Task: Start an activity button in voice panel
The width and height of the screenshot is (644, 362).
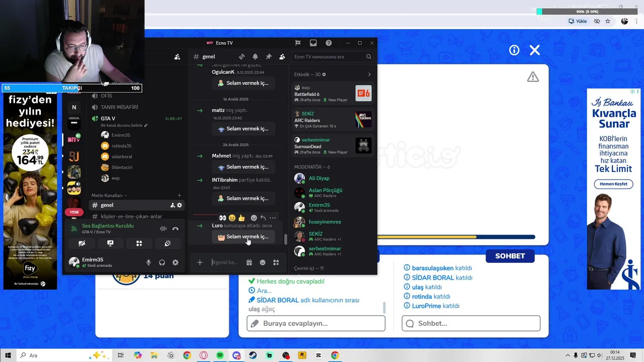Action: pos(139,243)
